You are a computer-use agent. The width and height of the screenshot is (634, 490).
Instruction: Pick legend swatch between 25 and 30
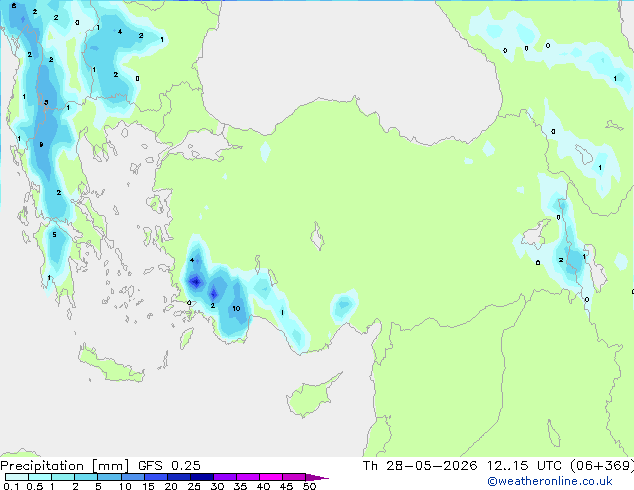(x=201, y=477)
